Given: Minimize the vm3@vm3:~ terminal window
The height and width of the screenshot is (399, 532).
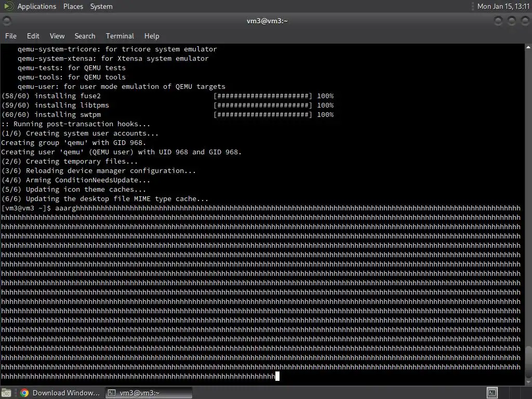Looking at the screenshot, I should 498,21.
